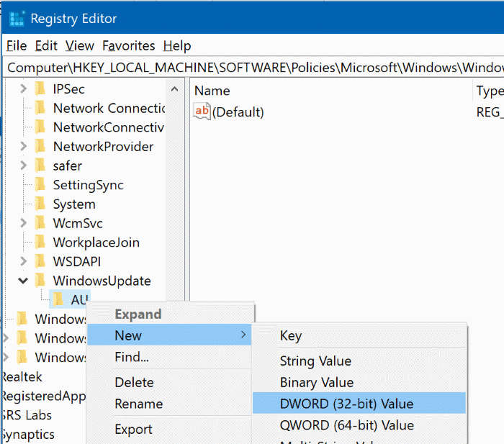Expand the WSDAPI key
Screen dimensions: 504x444
click(23, 261)
